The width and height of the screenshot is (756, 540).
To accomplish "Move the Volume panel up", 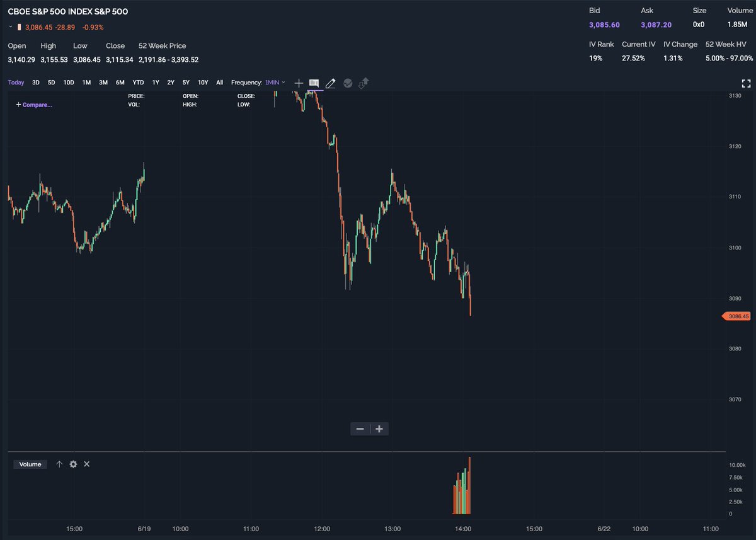I will coord(59,464).
